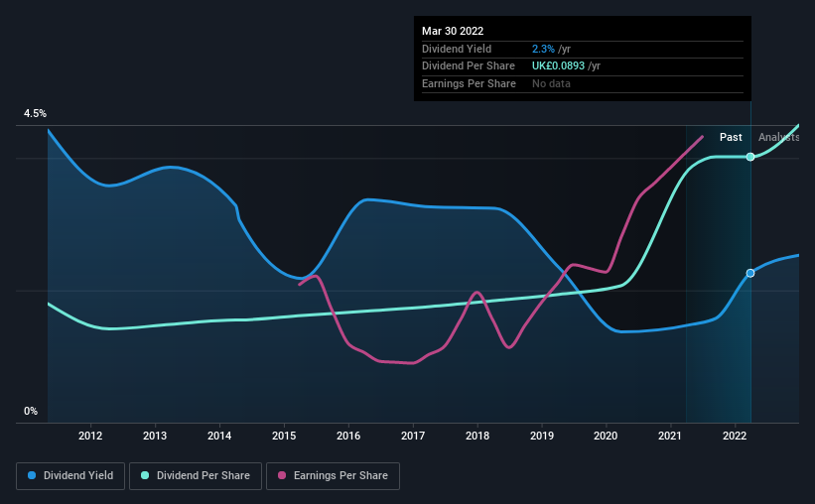Image resolution: width=815 pixels, height=504 pixels.
Task: Click the 'Past' label on the chart
Action: 731,137
